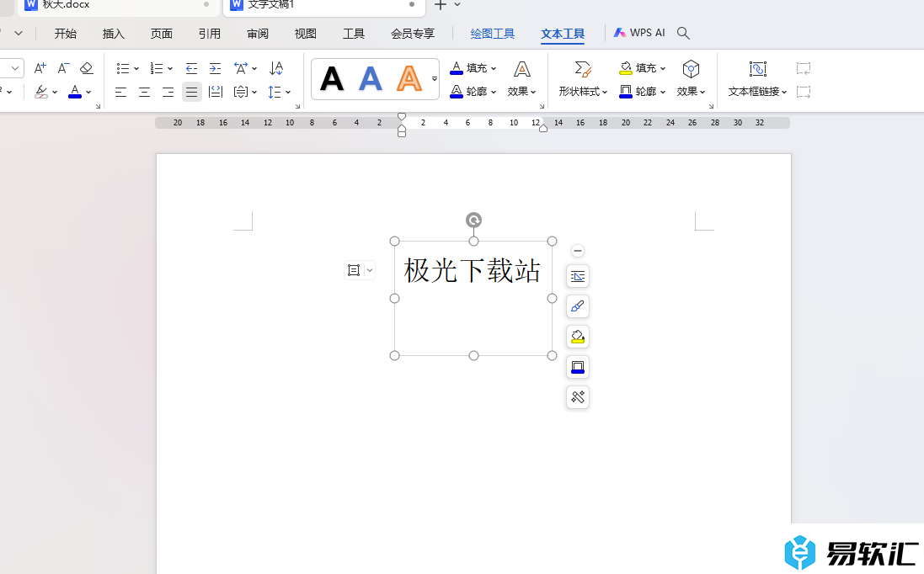
Task: Increase the paragraph indent
Action: coord(216,68)
